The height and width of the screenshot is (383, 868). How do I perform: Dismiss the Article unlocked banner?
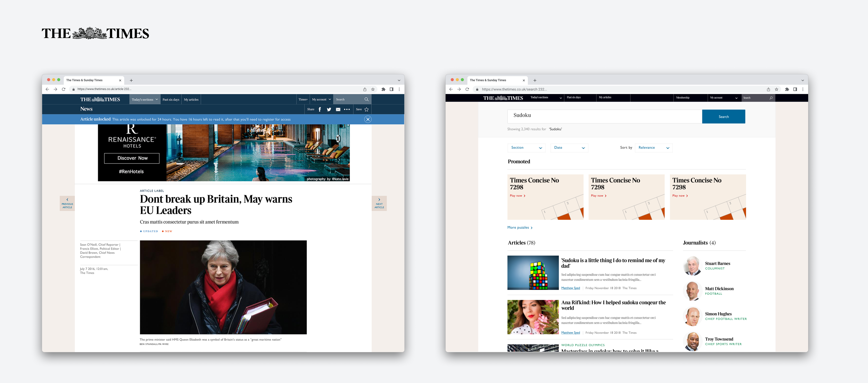368,119
